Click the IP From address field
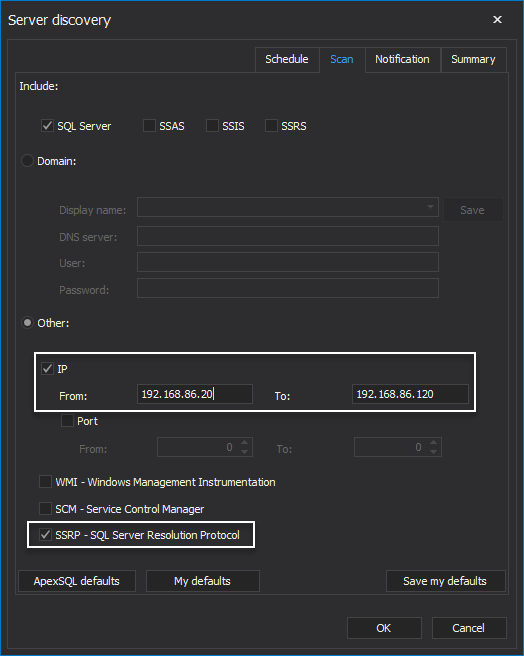Image resolution: width=524 pixels, height=656 pixels. 195,394
